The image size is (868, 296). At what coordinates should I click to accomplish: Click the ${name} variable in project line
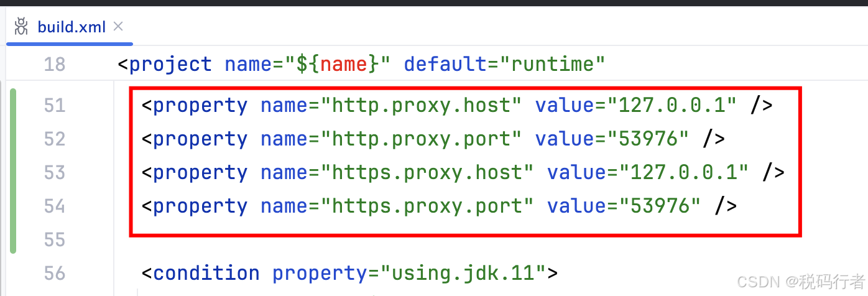[x=343, y=63]
